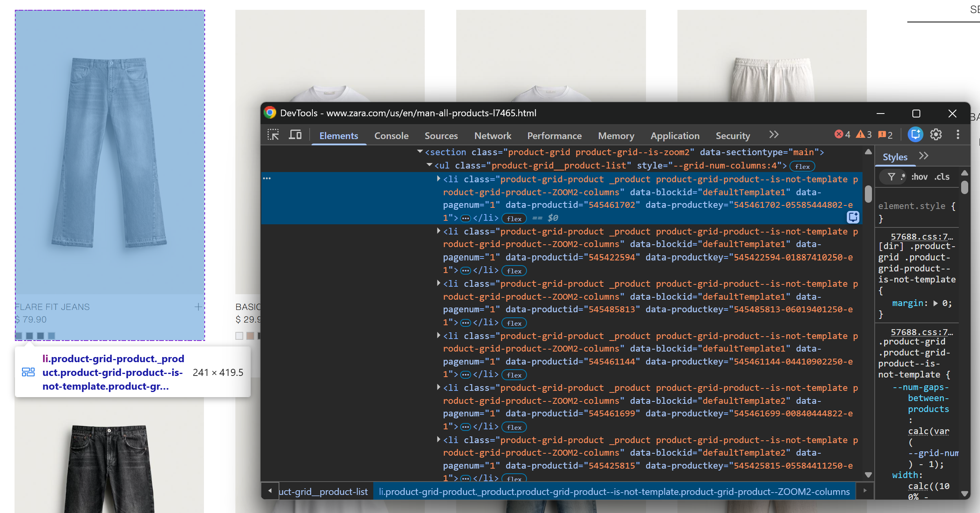This screenshot has height=513, width=980.
Task: Expand the ellipsis in the li with productid 545422594
Action: (465, 270)
